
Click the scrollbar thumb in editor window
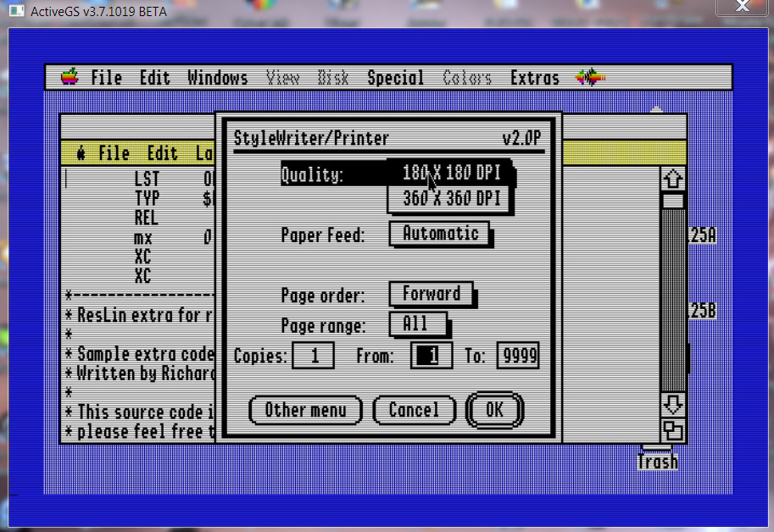(x=673, y=200)
